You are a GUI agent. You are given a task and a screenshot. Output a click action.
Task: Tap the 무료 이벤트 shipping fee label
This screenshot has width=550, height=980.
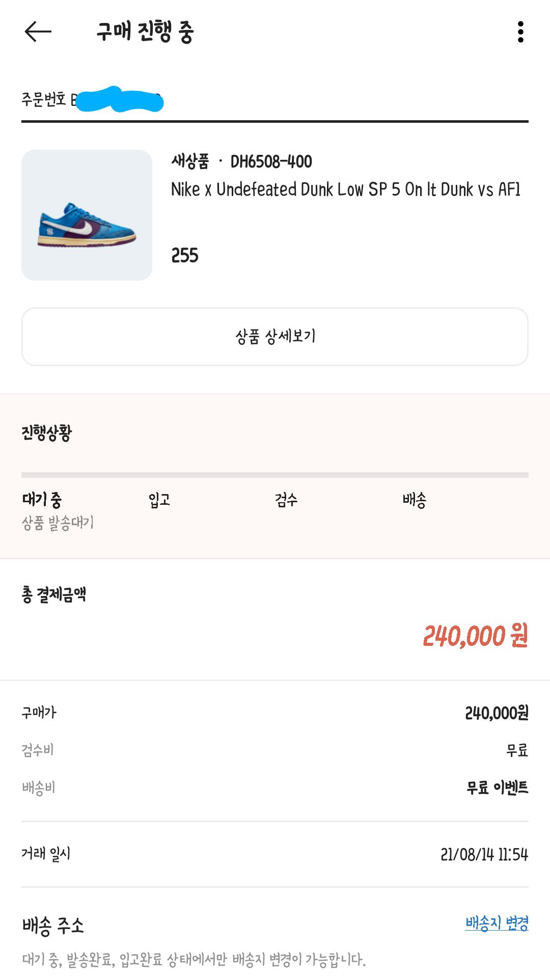tap(497, 787)
